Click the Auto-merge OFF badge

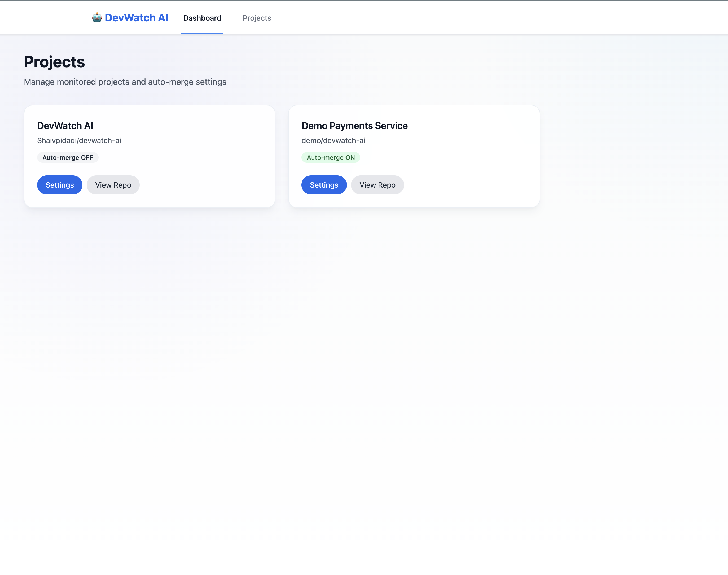(68, 158)
